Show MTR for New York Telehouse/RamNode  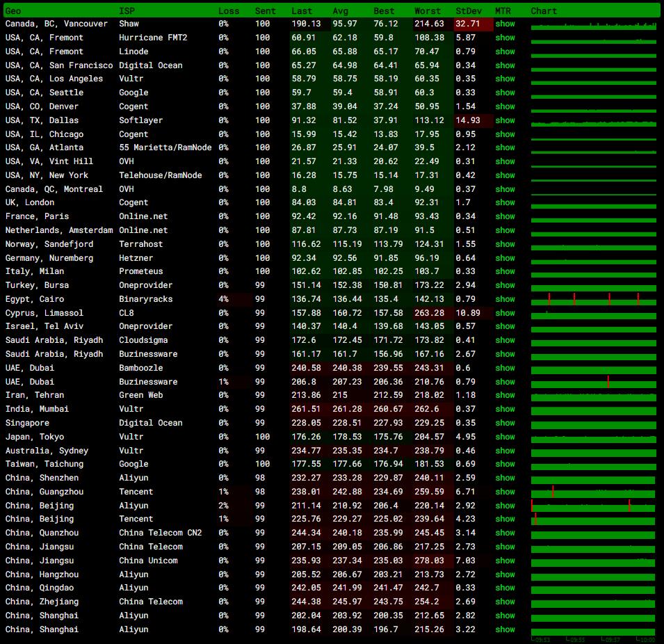(505, 175)
